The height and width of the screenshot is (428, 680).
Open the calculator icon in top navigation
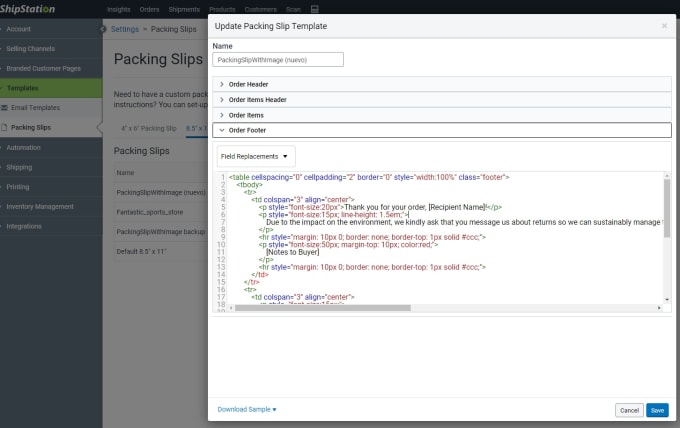click(x=315, y=9)
